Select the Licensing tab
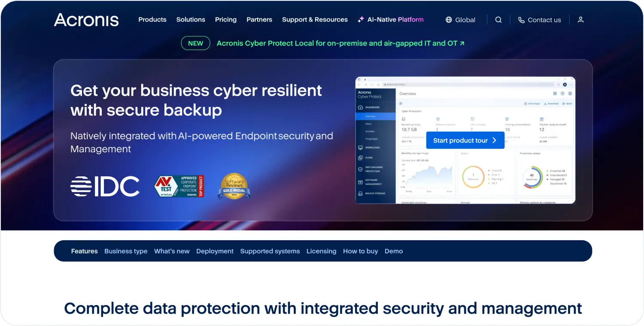The image size is (644, 326). [322, 251]
